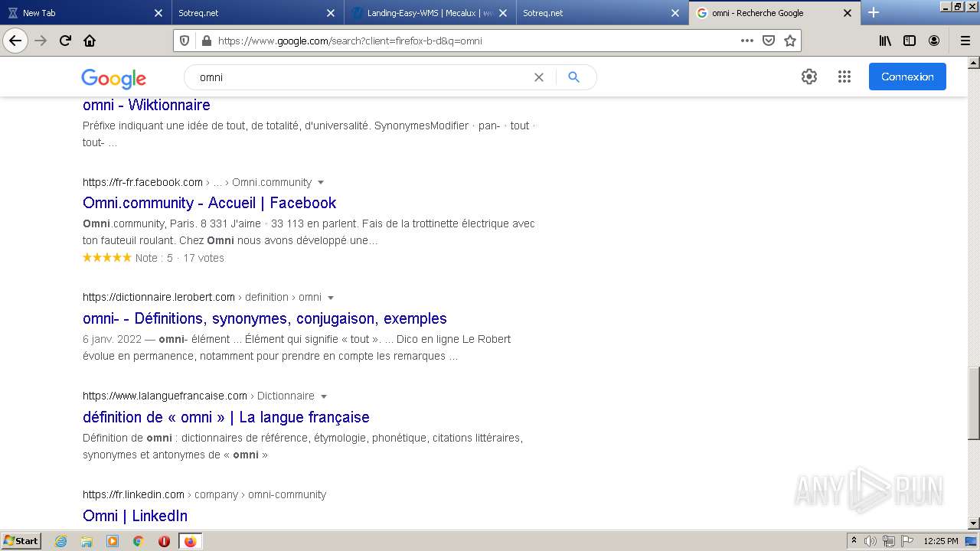The image size is (980, 551).
Task: Click the fr.linkedin.com URL text
Action: 133,494
